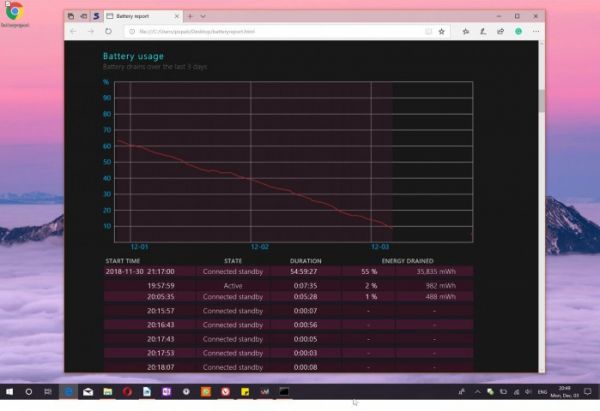Open a new tab with plus button
This screenshot has width=600, height=411.
pyautogui.click(x=190, y=16)
